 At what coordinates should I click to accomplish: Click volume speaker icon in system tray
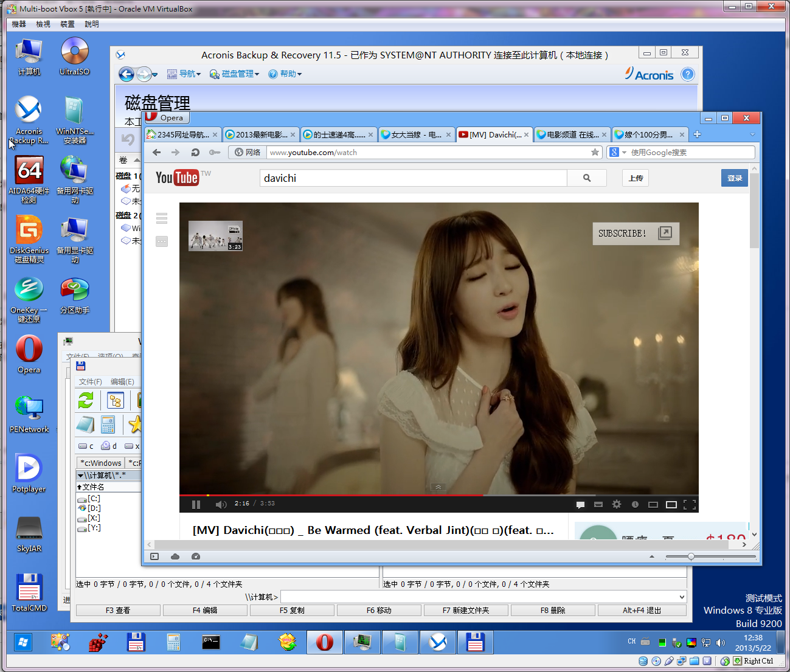[x=721, y=643]
